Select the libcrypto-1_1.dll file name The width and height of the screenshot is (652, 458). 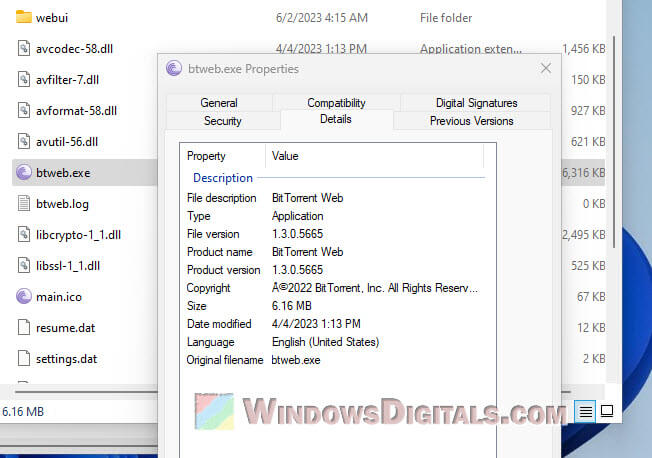coord(79,235)
